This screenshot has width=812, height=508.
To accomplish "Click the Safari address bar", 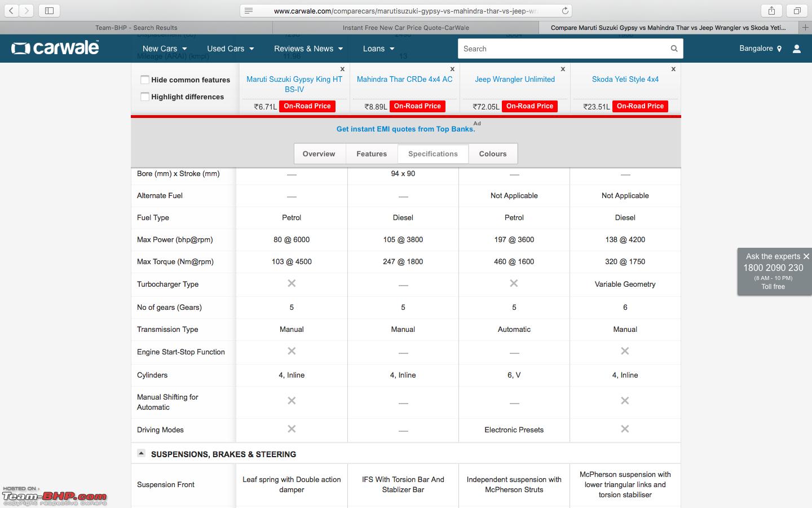I will [x=406, y=11].
